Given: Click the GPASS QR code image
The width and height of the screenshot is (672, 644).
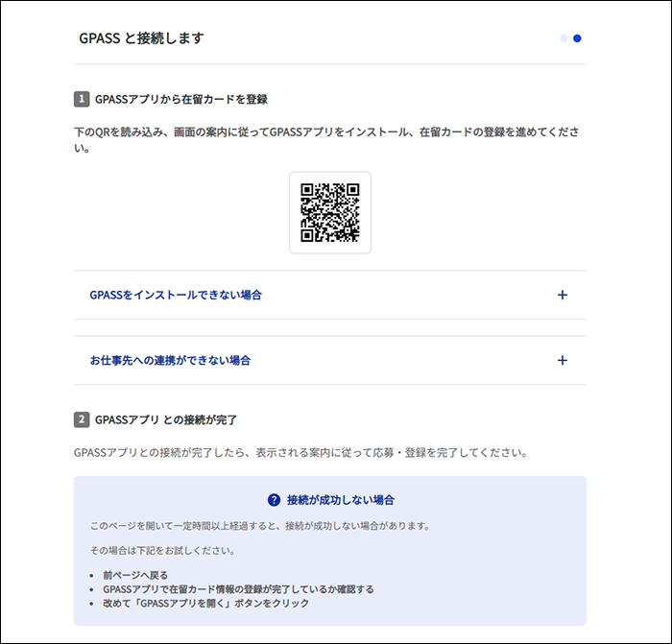Looking at the screenshot, I should point(330,212).
